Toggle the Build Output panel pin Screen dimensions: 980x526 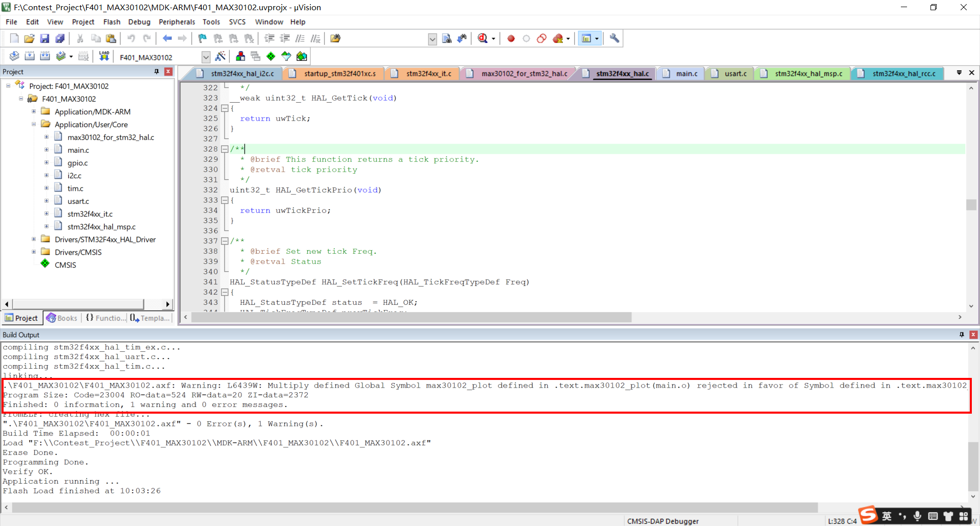[x=962, y=334]
